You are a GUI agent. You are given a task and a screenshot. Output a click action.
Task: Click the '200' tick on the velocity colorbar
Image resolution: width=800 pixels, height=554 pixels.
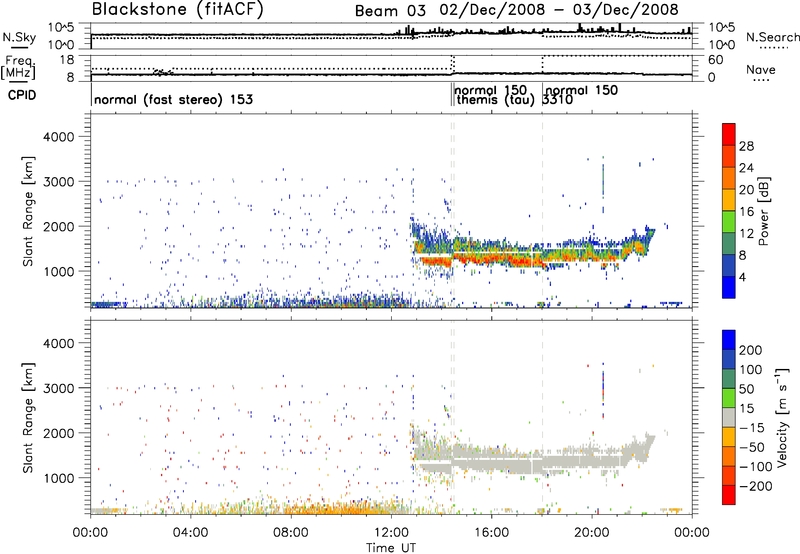point(751,350)
